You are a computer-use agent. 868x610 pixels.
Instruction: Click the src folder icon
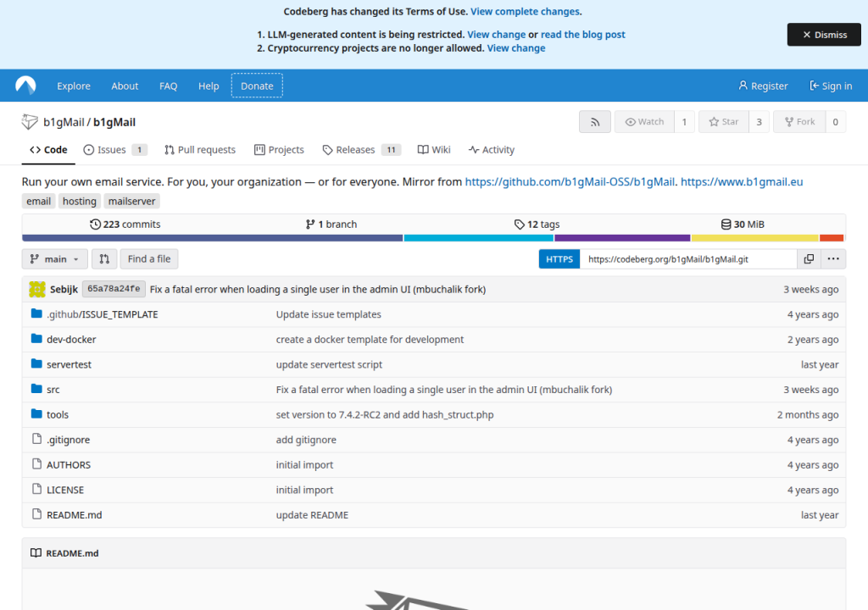pyautogui.click(x=36, y=389)
